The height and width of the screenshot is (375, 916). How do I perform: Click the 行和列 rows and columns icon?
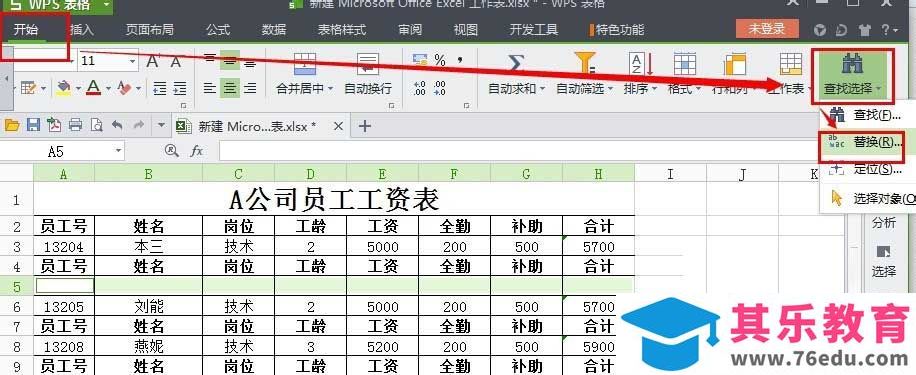(x=735, y=65)
